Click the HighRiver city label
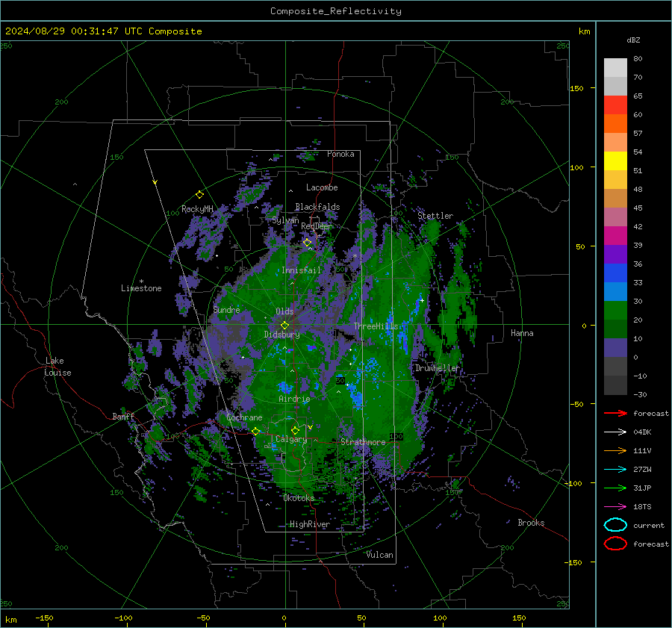This screenshot has width=672, height=628. [x=310, y=524]
